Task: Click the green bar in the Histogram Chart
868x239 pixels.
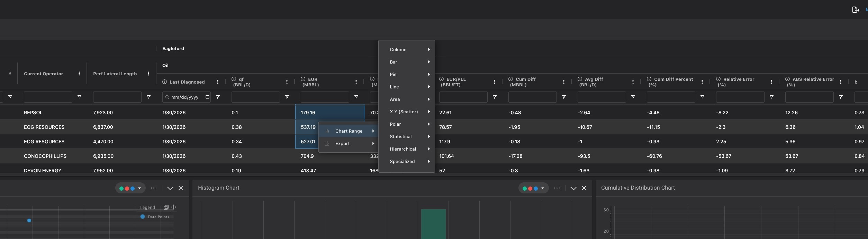Action: pos(433,224)
